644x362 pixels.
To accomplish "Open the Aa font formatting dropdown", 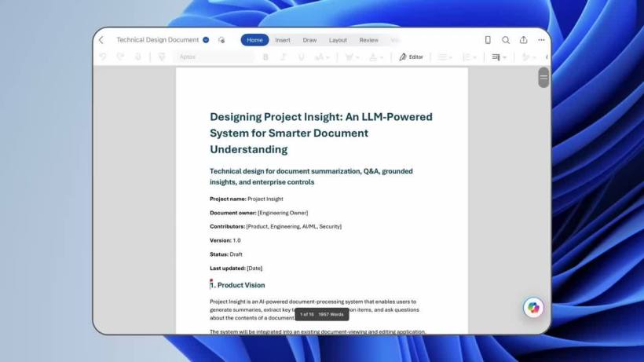I will pyautogui.click(x=322, y=57).
